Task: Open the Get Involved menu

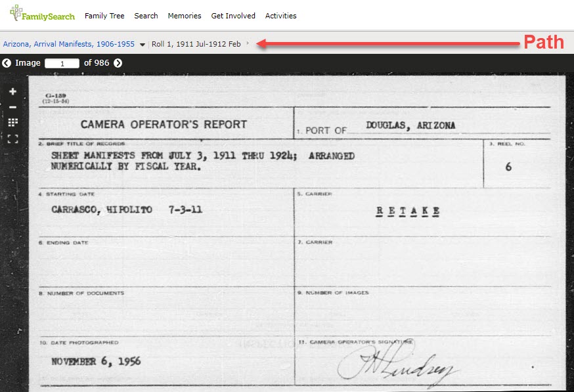Action: click(233, 16)
